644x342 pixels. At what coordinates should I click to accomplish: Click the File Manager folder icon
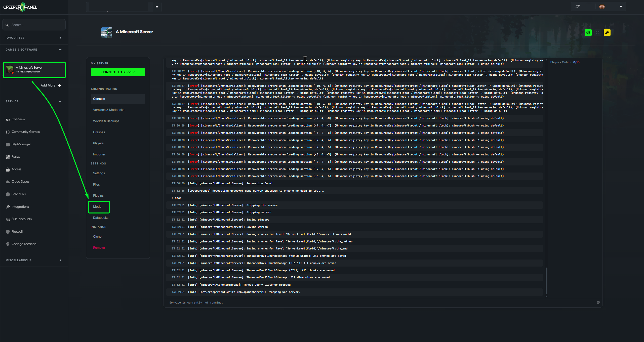point(8,145)
